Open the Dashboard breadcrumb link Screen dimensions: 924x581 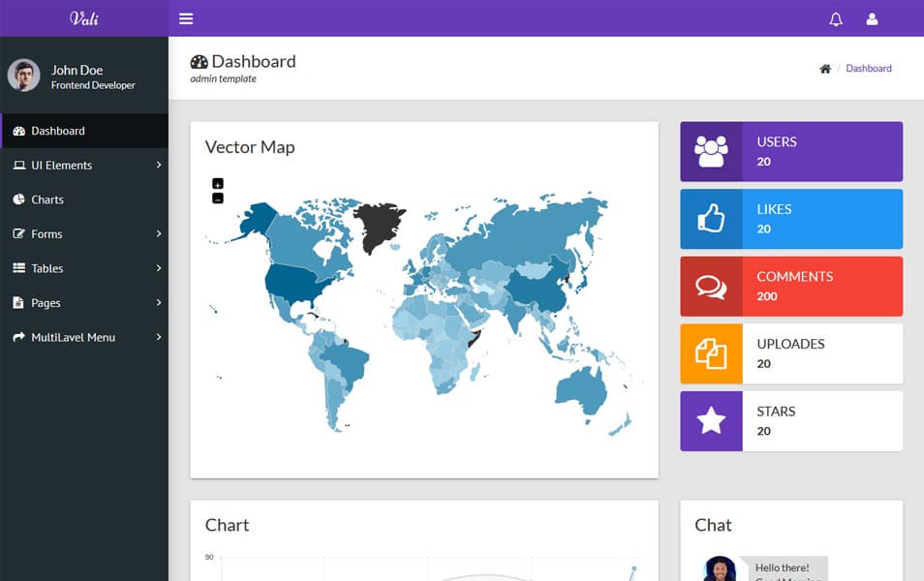tap(869, 68)
